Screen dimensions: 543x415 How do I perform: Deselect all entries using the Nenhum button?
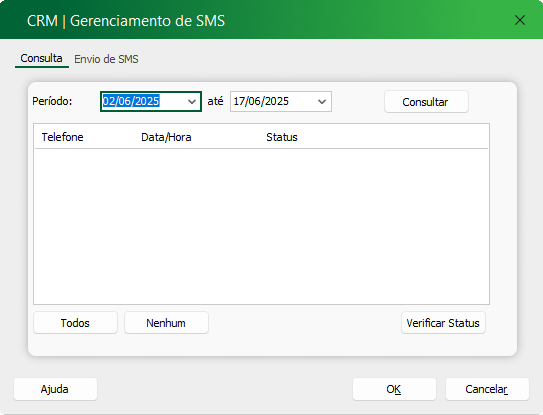click(x=166, y=323)
